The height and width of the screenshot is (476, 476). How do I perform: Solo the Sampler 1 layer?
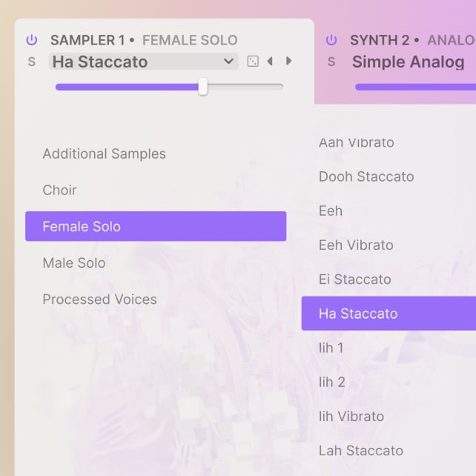pos(31,62)
